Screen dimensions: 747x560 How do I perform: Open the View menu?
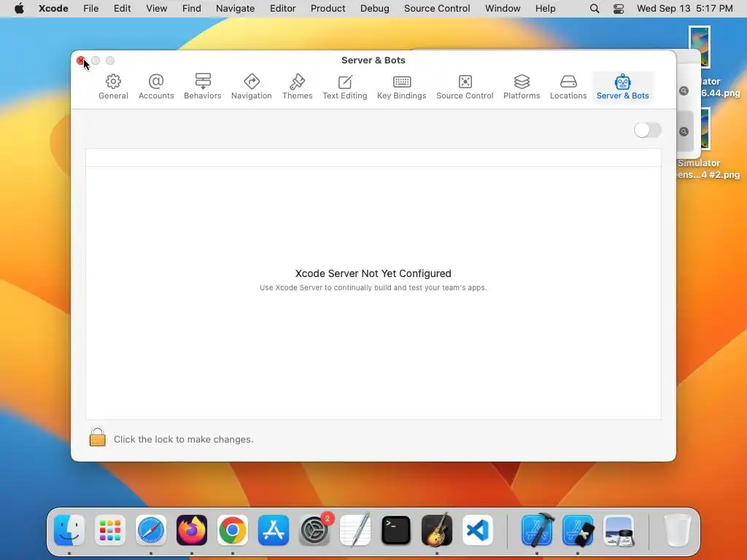coord(156,9)
